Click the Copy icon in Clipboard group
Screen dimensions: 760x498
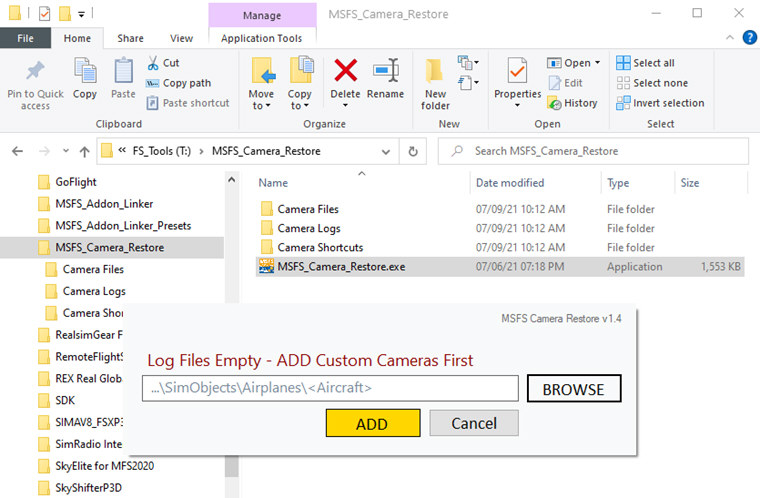tap(85, 72)
